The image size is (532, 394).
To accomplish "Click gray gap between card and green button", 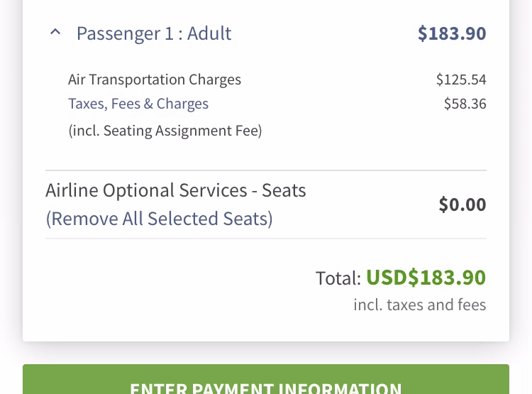I will 266,354.
